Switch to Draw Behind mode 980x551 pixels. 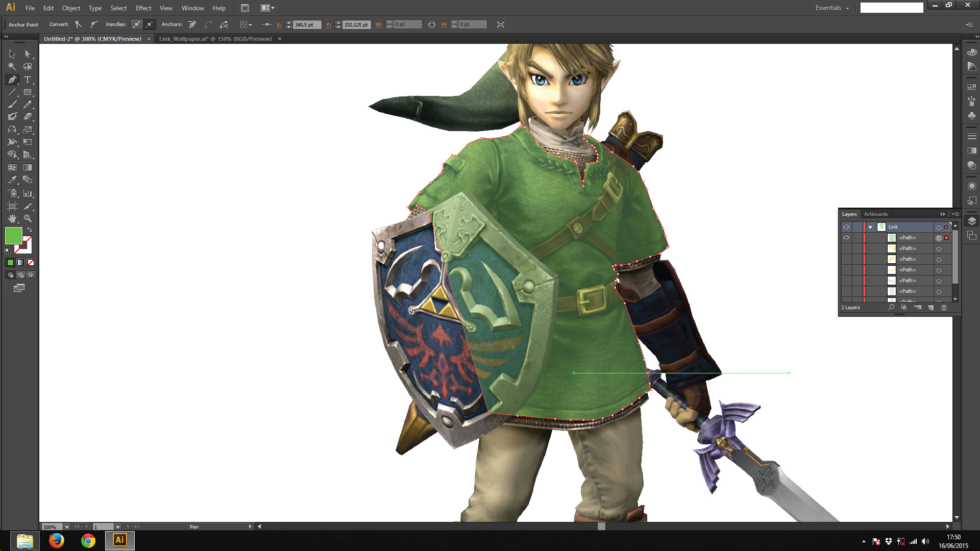[x=20, y=275]
